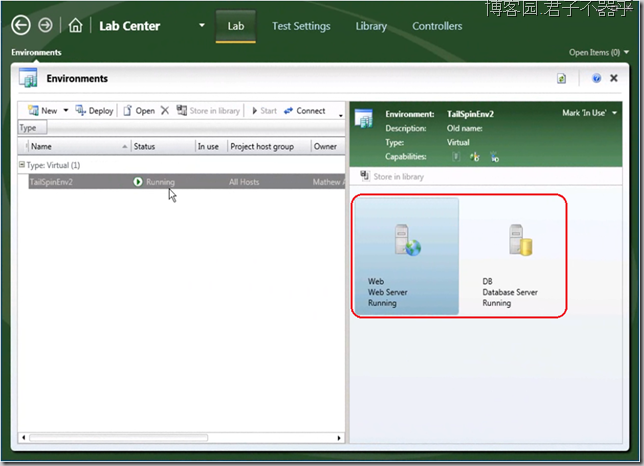Open the Mark 'In Use' dropdown

pos(590,113)
